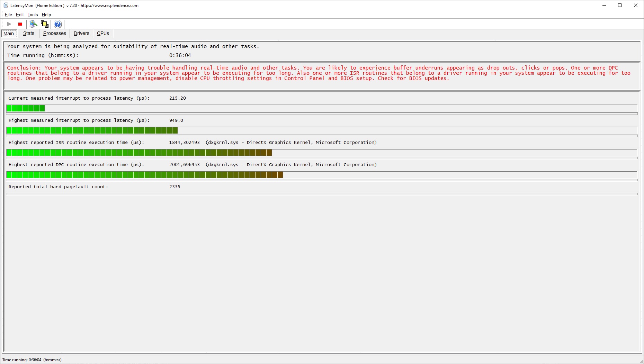Click the highest DPC routine execution time bar
Screen dimensions: 644x364
pyautogui.click(x=322, y=175)
